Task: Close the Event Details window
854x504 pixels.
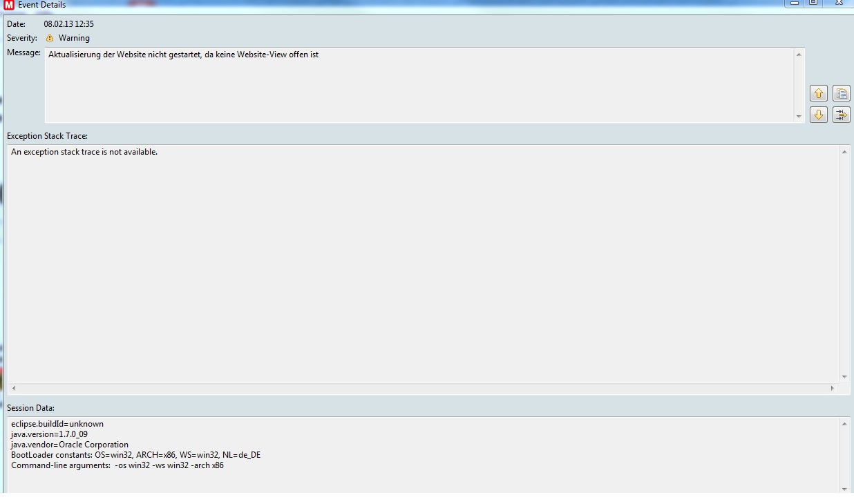Action: click(839, 3)
